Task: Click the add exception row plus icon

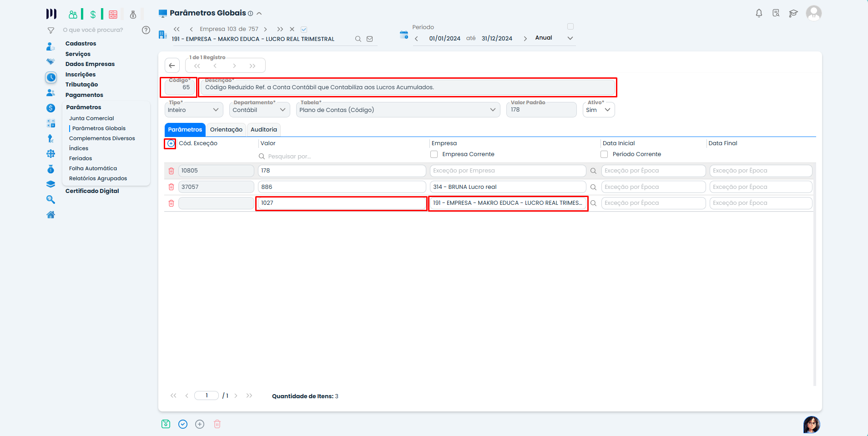Action: [171, 143]
